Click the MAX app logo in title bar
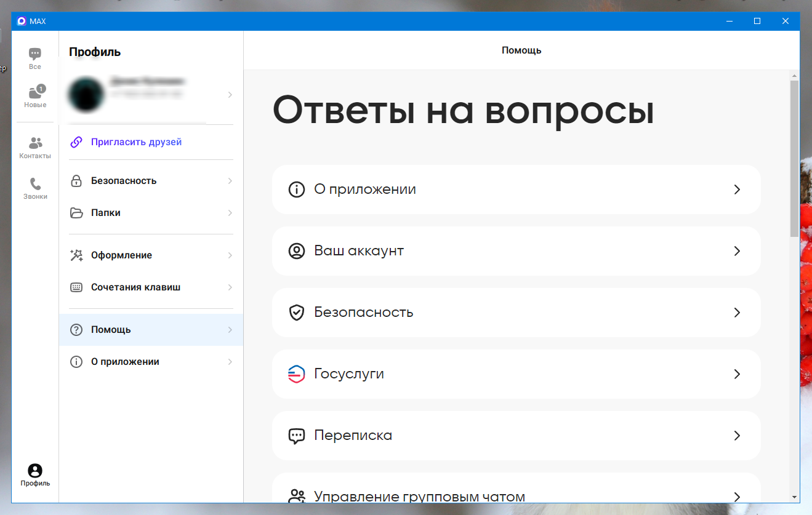 (22, 21)
